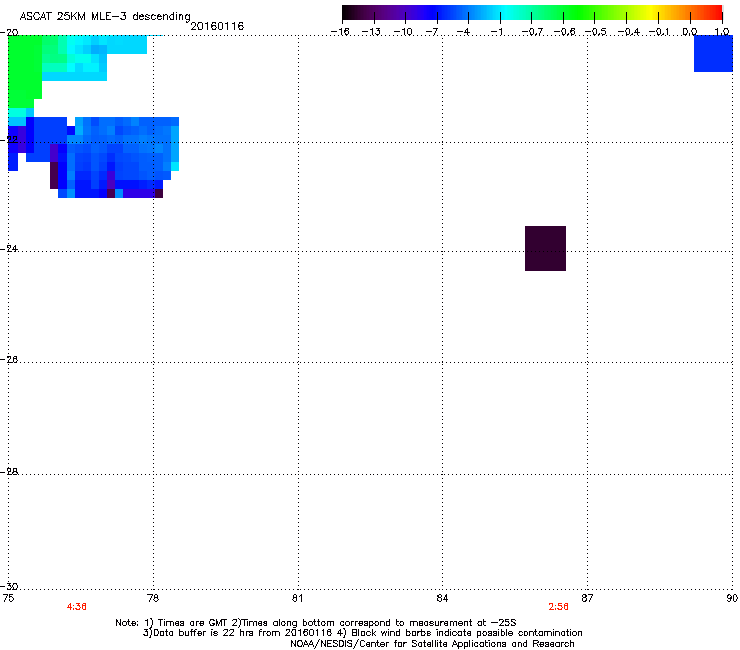Screen dimensions: 740x650
Task: Click the blue data square near 90E
Action: (x=713, y=53)
